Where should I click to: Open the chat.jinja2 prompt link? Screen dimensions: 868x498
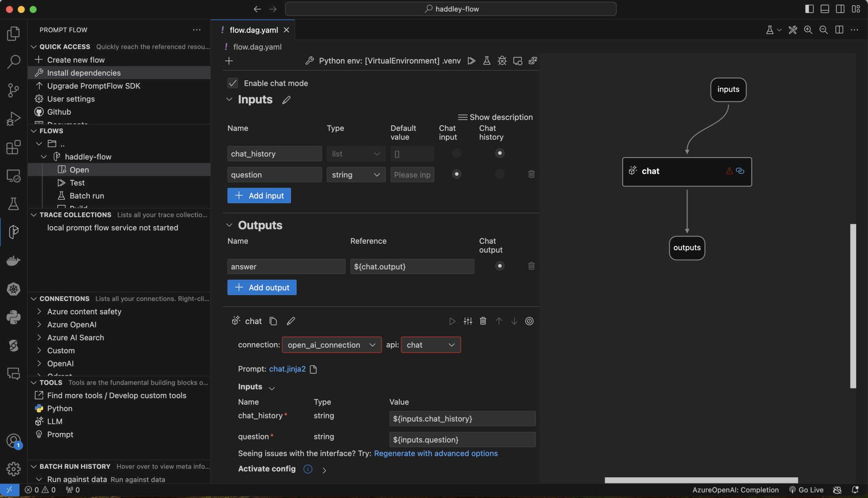[x=287, y=369]
